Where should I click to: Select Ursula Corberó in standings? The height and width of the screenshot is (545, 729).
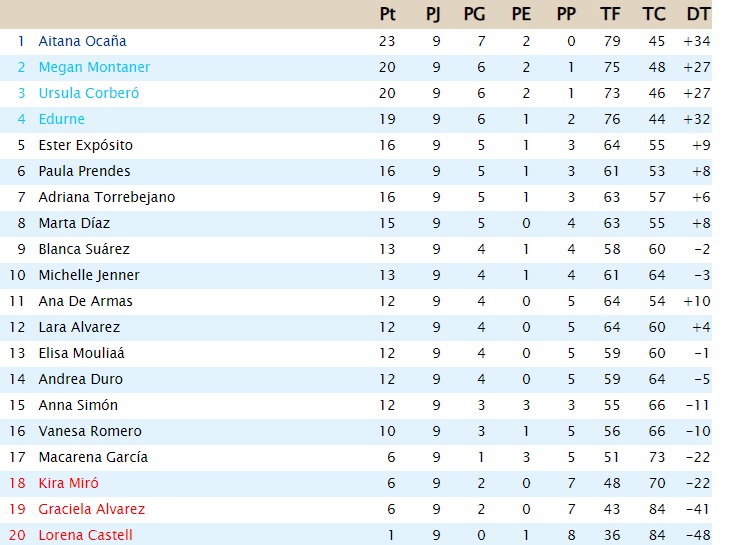coord(88,93)
